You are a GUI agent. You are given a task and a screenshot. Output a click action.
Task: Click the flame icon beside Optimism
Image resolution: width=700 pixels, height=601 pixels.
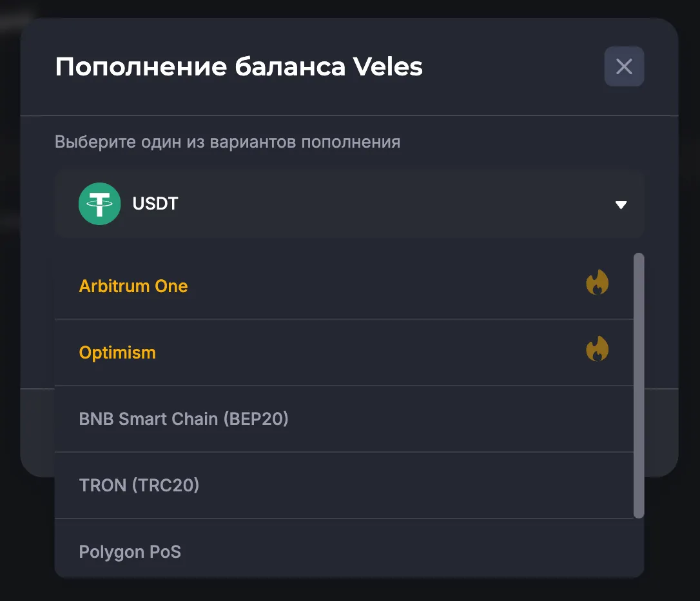point(598,349)
